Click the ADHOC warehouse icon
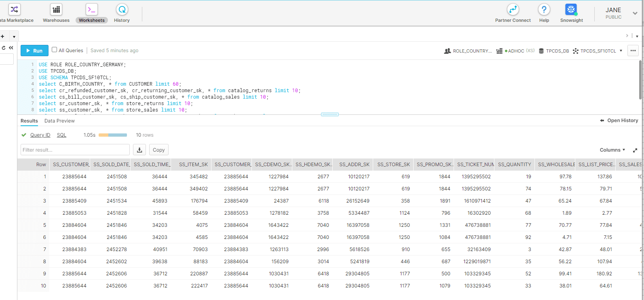 click(x=499, y=51)
